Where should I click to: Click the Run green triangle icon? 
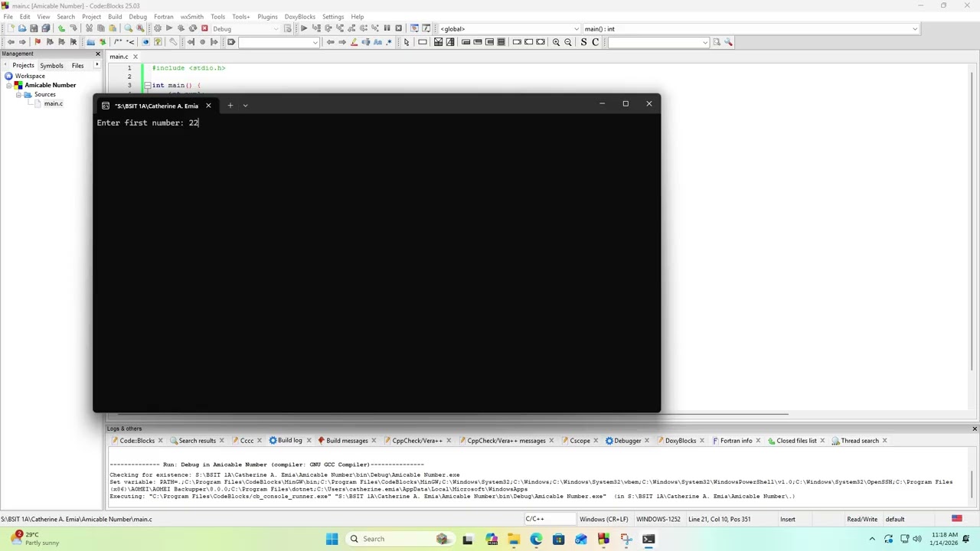point(169,28)
